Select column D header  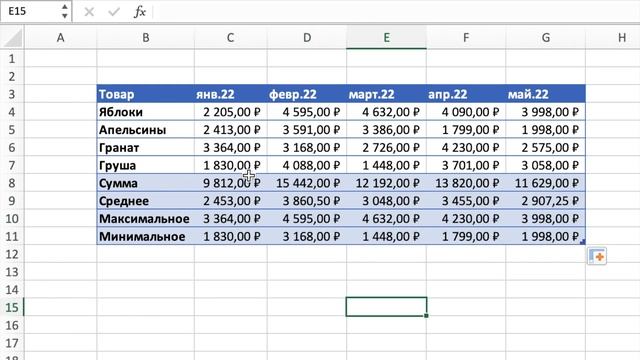[307, 38]
